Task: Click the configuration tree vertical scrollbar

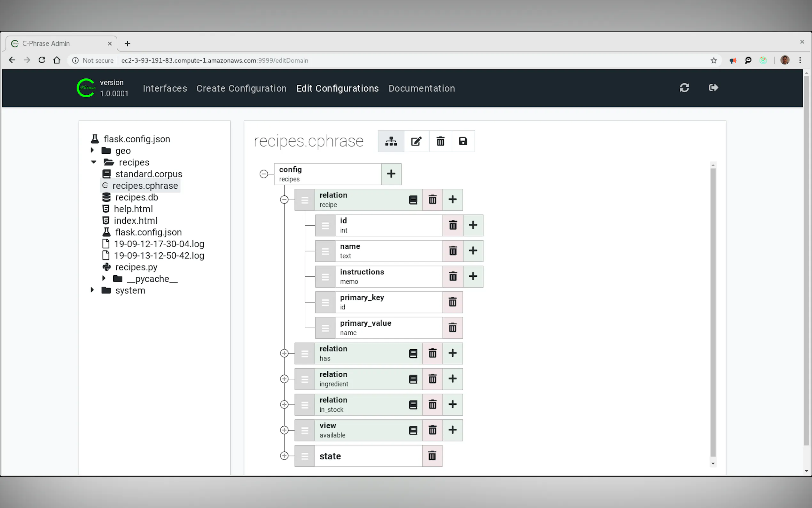Action: (x=713, y=313)
